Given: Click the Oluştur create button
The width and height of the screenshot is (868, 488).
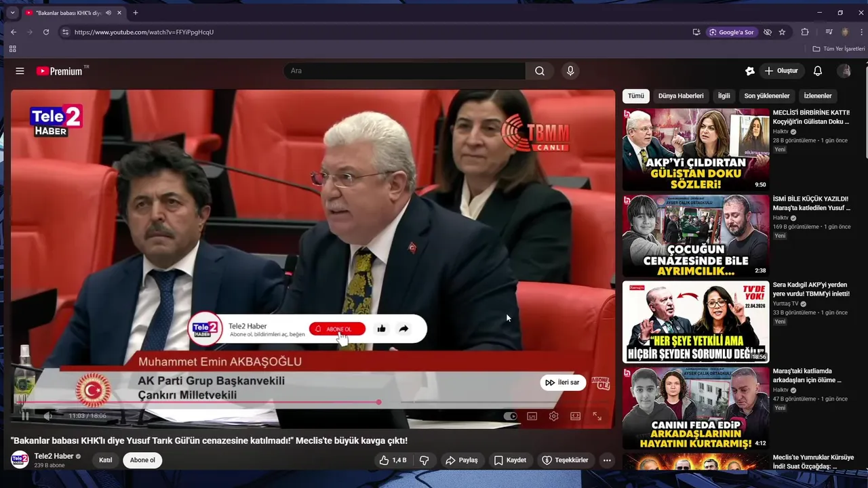Looking at the screenshot, I should pyautogui.click(x=782, y=71).
